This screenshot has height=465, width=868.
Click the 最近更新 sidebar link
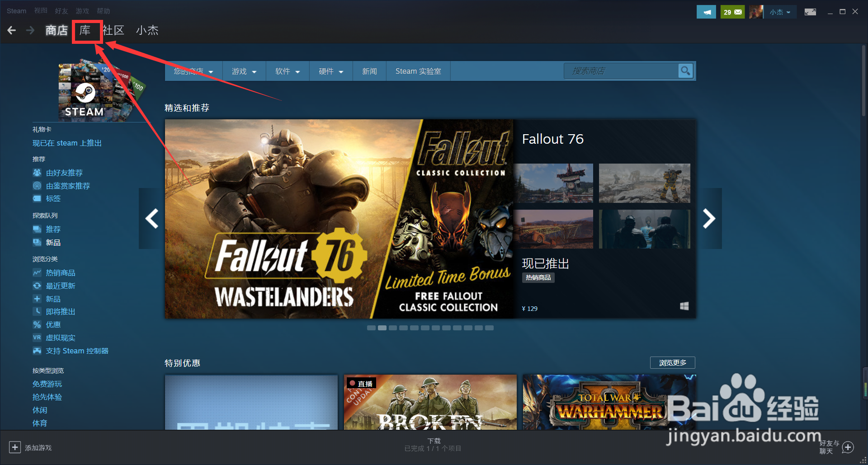point(61,286)
